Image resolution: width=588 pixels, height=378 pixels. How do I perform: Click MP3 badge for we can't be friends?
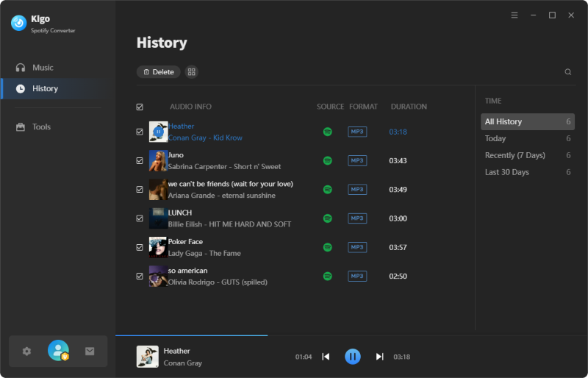click(357, 190)
